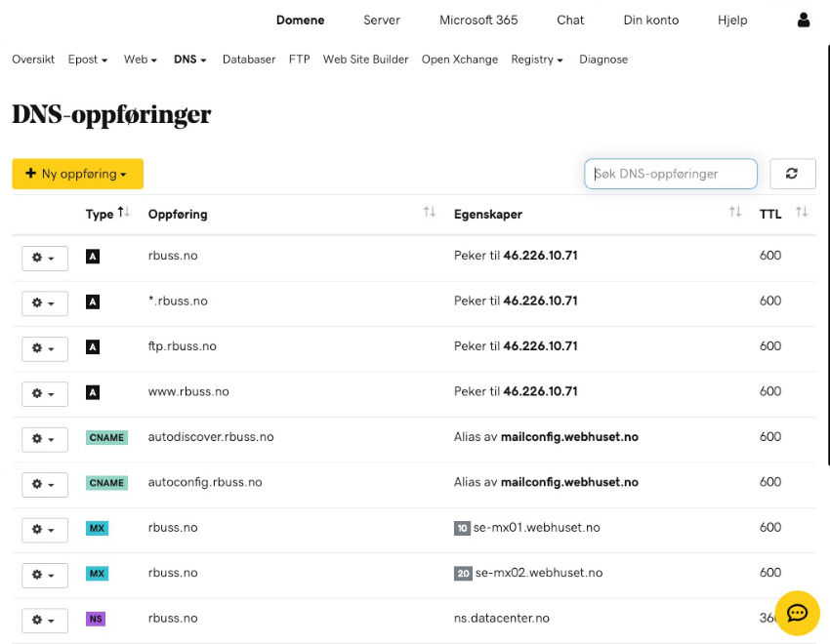Image resolution: width=830 pixels, height=644 pixels.
Task: Expand the Epost dropdown menu
Action: coord(88,60)
